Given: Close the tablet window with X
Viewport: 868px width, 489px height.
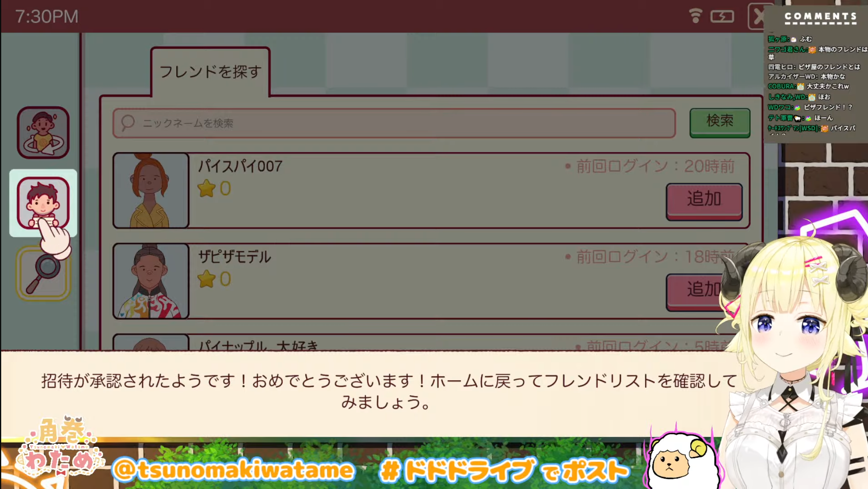Looking at the screenshot, I should (x=757, y=16).
